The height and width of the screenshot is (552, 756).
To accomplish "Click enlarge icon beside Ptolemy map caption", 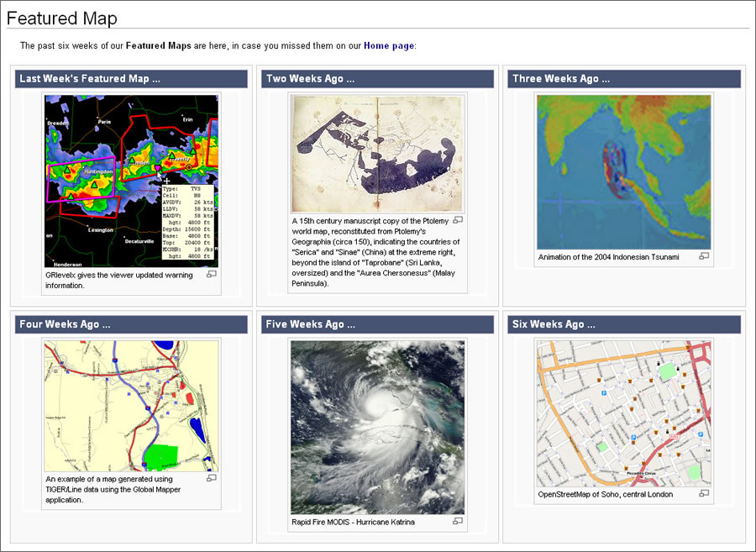I will click(x=458, y=220).
